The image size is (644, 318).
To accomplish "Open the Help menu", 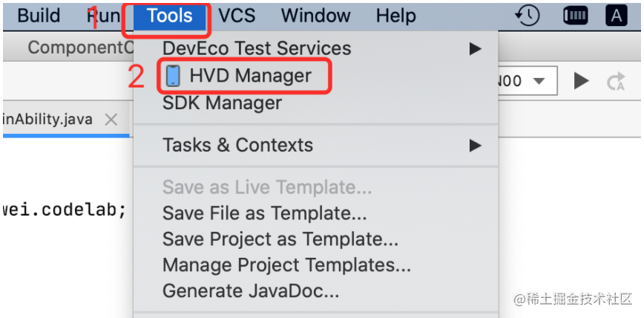I will (395, 16).
